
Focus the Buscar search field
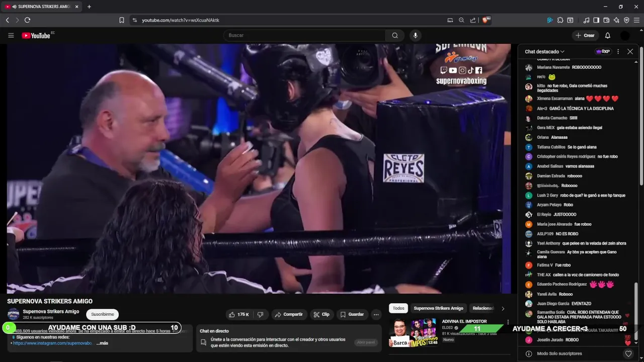tap(304, 35)
